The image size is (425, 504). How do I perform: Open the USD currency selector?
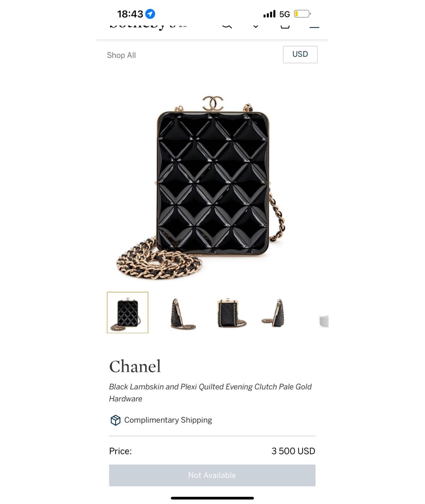pos(300,54)
